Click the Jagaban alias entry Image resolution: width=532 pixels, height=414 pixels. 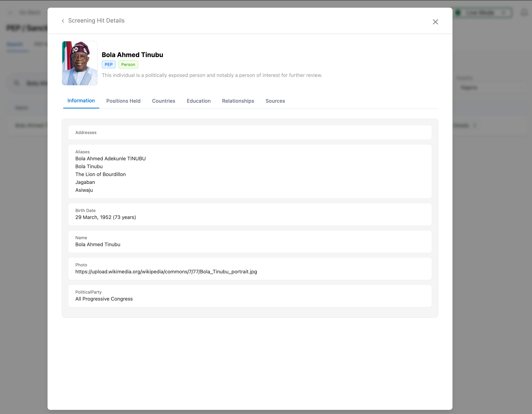[x=85, y=182]
